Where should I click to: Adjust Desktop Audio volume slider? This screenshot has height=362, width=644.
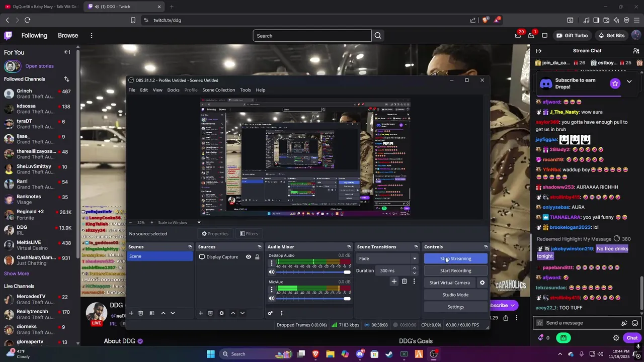click(313, 272)
